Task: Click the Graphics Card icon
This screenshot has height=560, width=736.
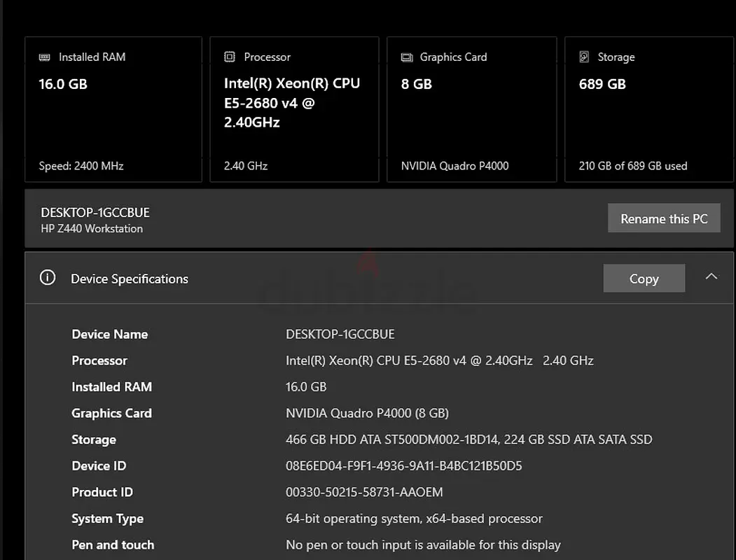Action: pyautogui.click(x=407, y=57)
